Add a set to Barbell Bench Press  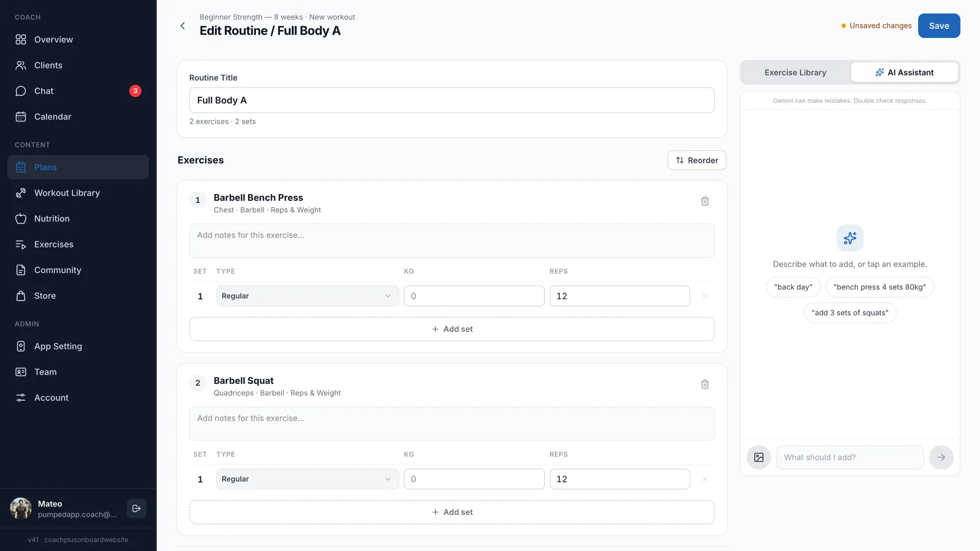452,329
